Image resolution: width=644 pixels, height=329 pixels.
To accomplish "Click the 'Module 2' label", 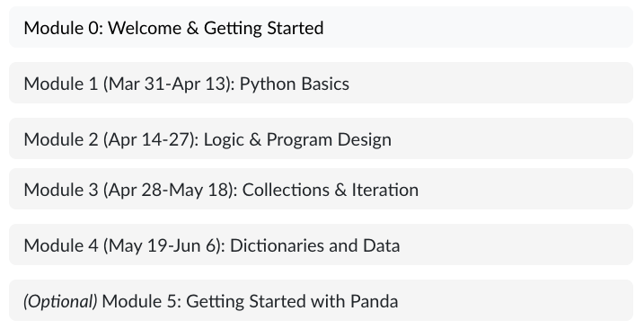I will pyautogui.click(x=61, y=140).
